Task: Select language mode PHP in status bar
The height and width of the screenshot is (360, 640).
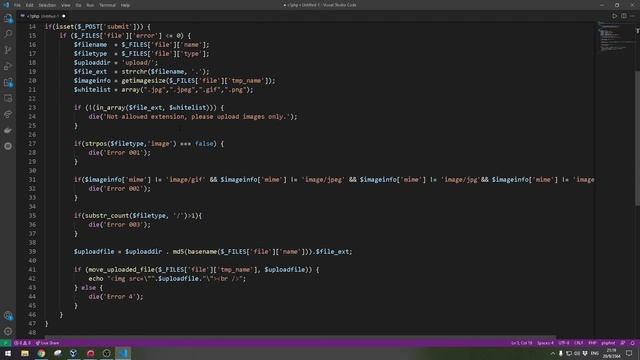Action: (x=592, y=343)
